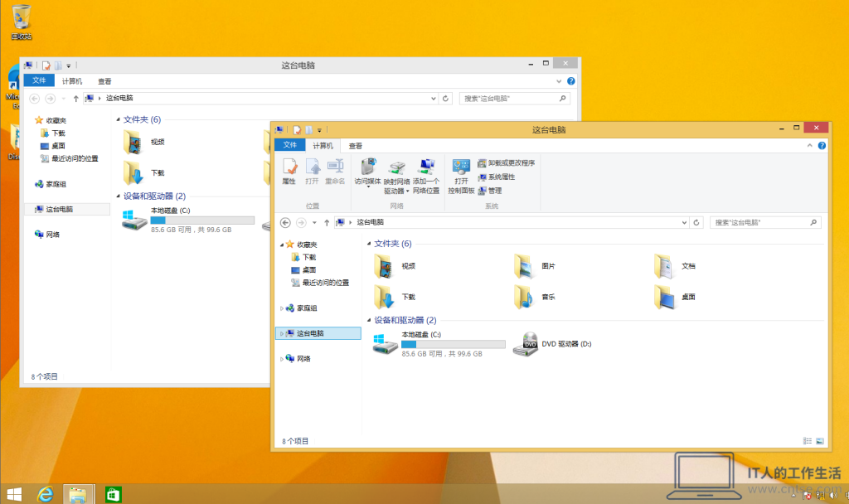
Task: Click quick access properties icon in back title bar
Action: (x=46, y=65)
